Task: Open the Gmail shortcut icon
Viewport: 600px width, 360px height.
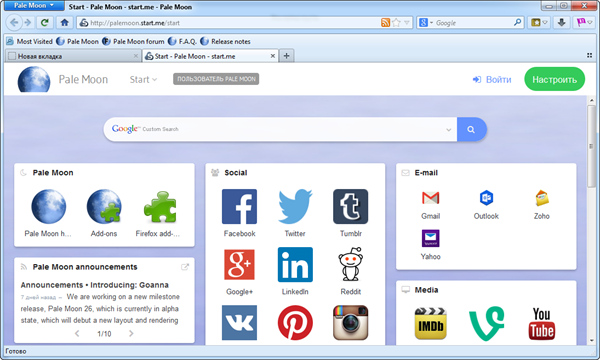Action: [430, 198]
